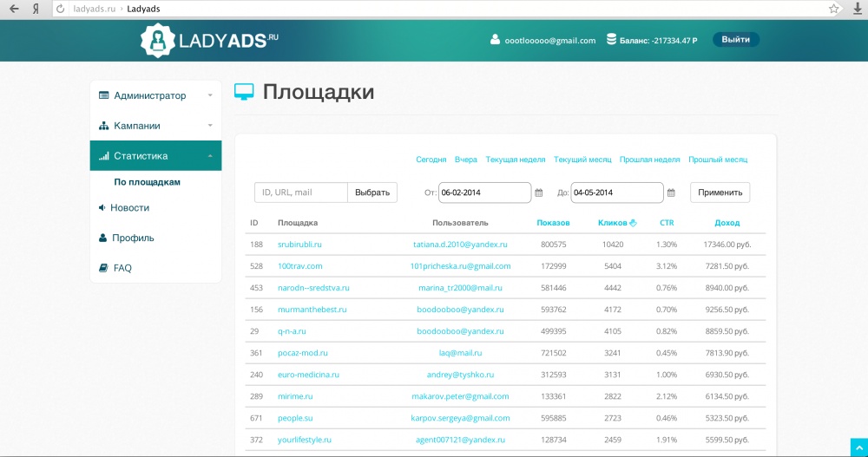
Task: Open the FAQ section
Action: (122, 268)
